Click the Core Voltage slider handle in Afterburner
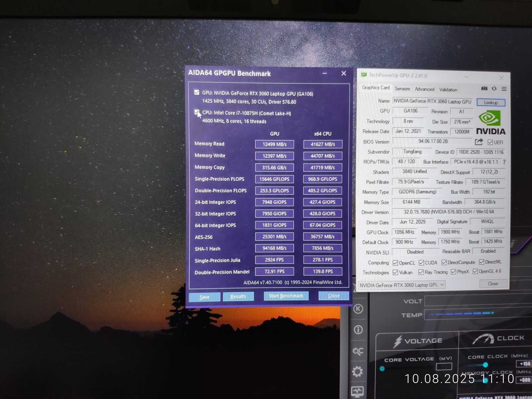 coord(382,368)
